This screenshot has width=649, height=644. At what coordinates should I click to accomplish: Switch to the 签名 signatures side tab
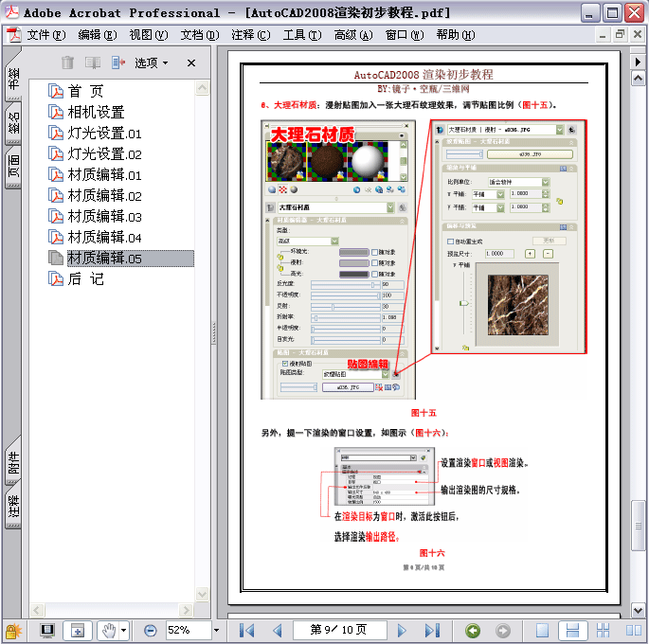pyautogui.click(x=13, y=124)
